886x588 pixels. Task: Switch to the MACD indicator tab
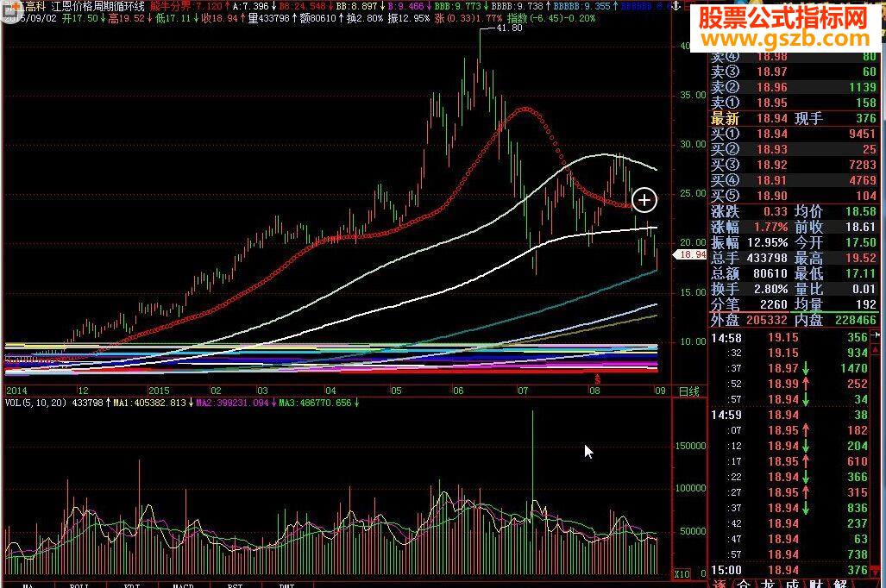(183, 585)
